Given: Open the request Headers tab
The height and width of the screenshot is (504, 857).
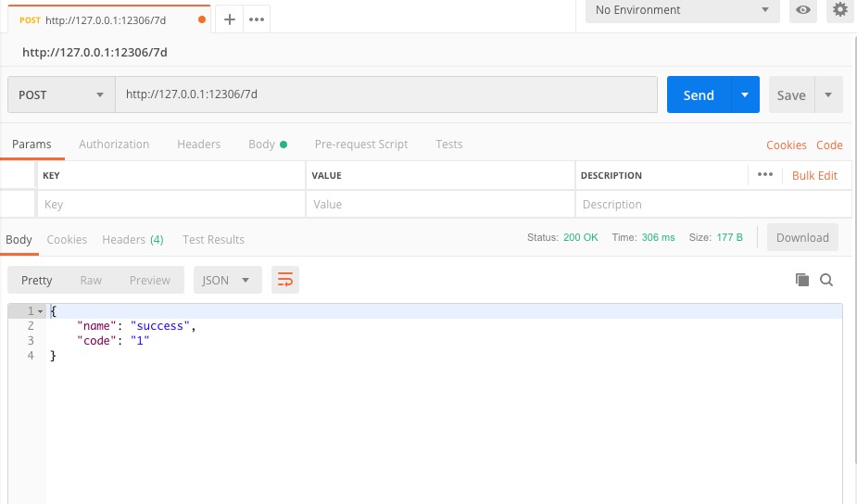Looking at the screenshot, I should tap(198, 145).
